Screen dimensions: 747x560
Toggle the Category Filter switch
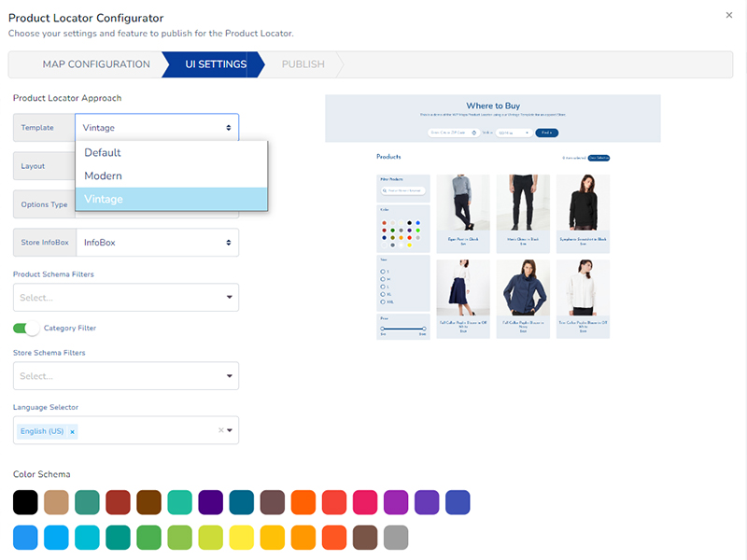tap(27, 329)
